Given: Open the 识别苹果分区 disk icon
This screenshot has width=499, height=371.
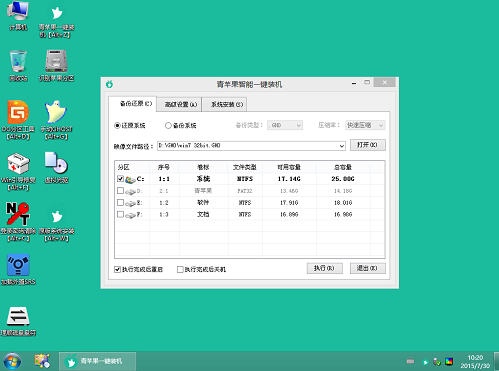Looking at the screenshot, I should pyautogui.click(x=56, y=66).
